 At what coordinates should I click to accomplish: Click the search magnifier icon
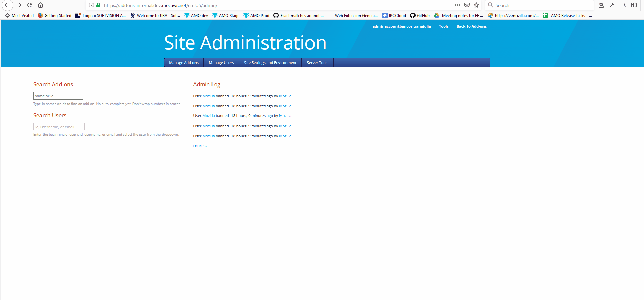(x=491, y=5)
